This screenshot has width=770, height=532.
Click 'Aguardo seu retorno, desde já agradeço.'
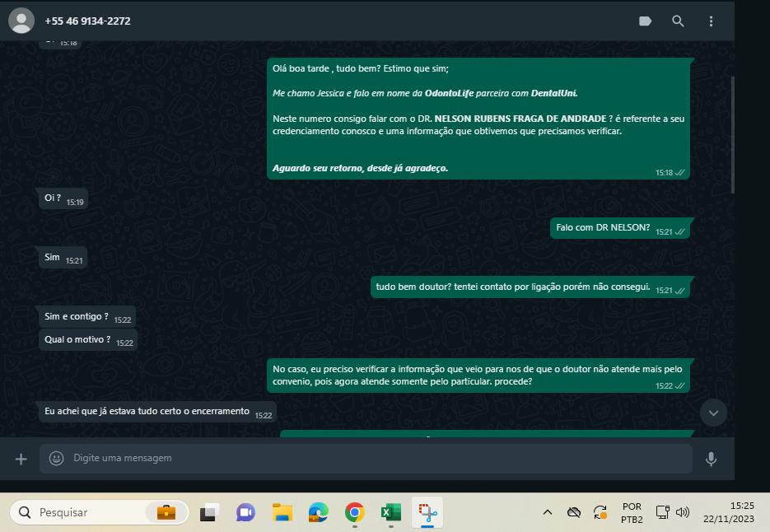[x=360, y=169]
